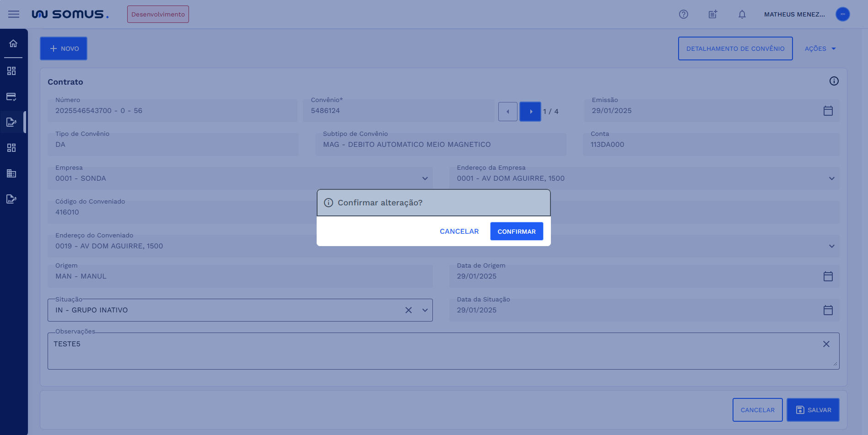Go to previous convênio record
This screenshot has height=435, width=868.
pos(507,112)
